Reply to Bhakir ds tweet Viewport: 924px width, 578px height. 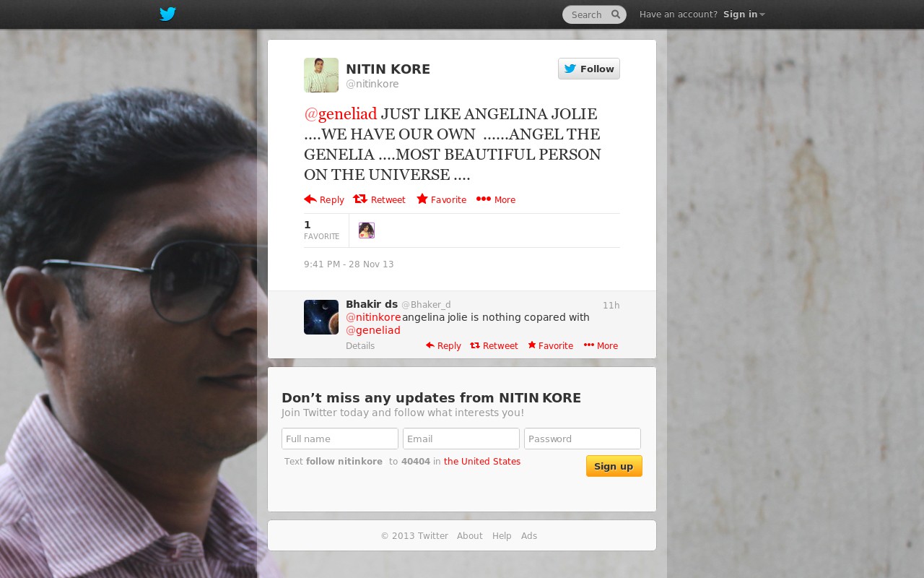pyautogui.click(x=443, y=346)
